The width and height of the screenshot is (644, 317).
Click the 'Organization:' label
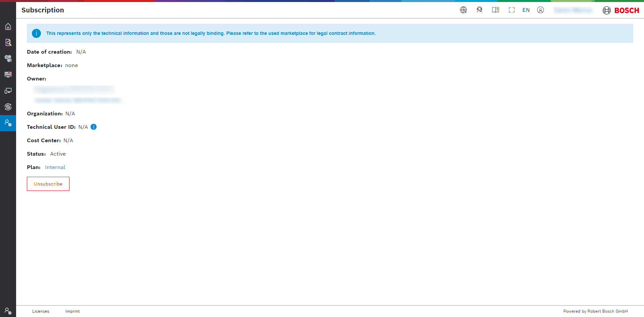pos(45,114)
